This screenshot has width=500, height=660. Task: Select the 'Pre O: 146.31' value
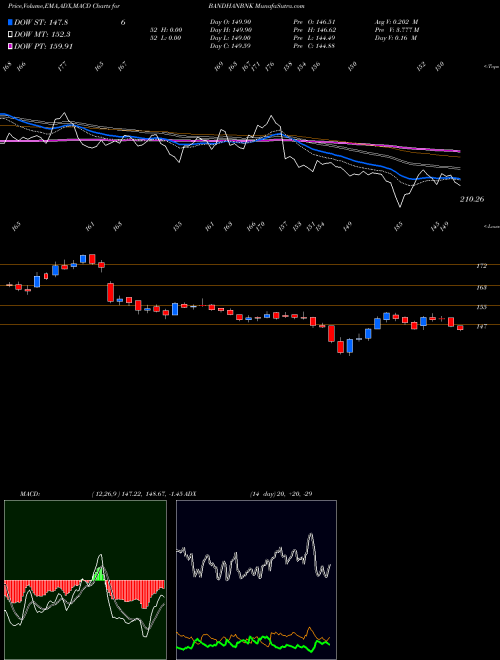314,22
